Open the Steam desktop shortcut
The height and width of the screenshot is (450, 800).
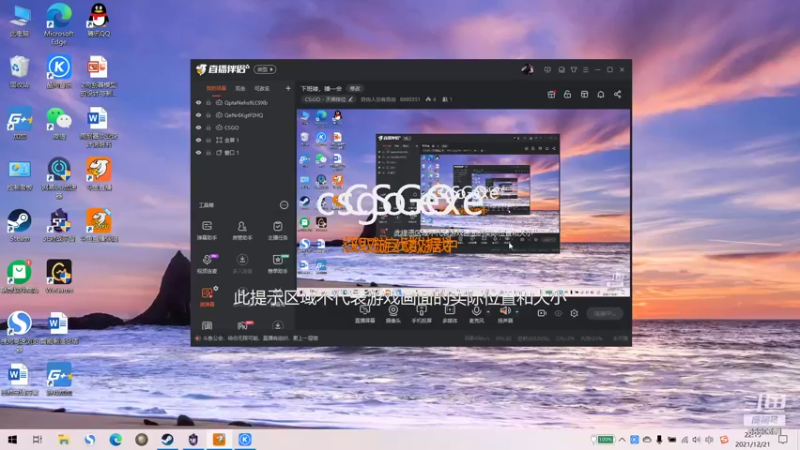click(19, 225)
